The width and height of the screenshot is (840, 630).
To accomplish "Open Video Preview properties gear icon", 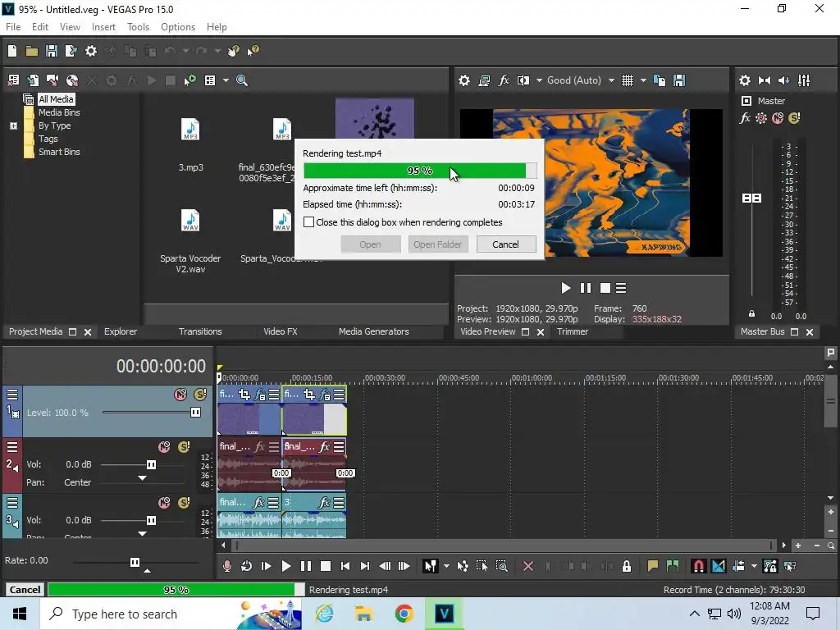I will (464, 80).
